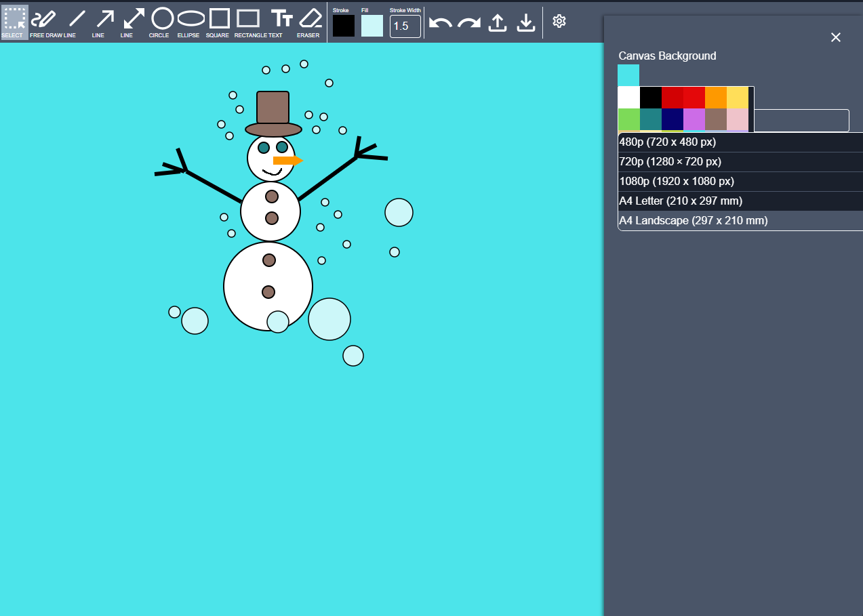Click the snowman's orange carrot nose
The height and width of the screenshot is (616, 863).
(x=287, y=161)
